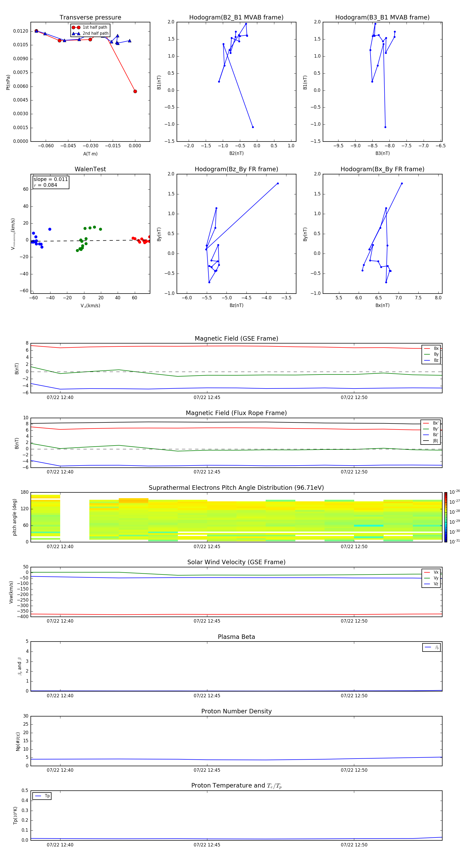Click the 'Bz' legend entry in GSE plot

[x=431, y=360]
